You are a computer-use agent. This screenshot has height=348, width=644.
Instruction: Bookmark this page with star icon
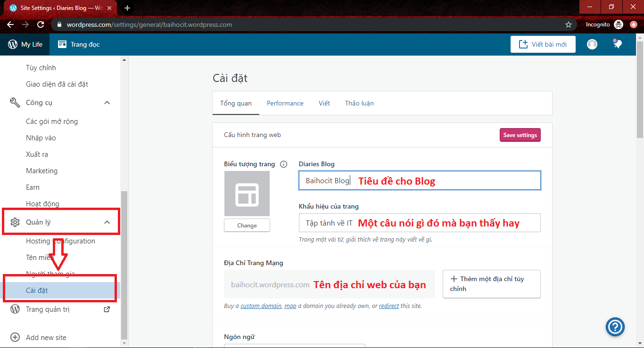(568, 24)
